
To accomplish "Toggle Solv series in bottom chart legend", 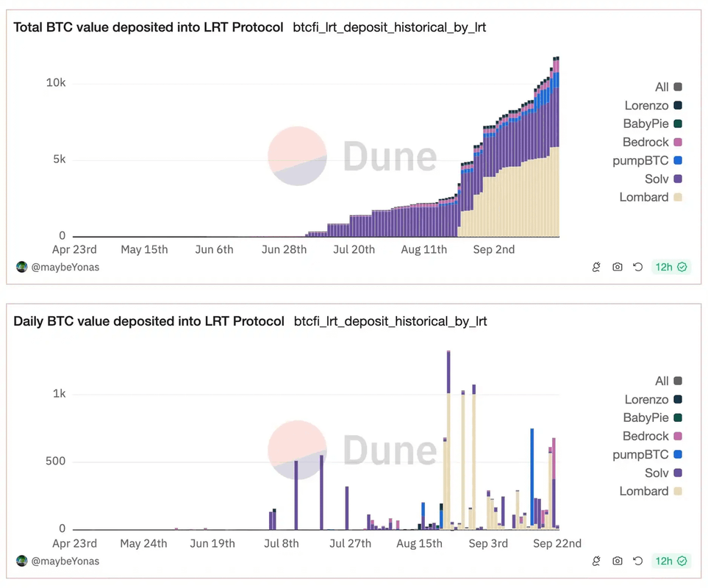I will tap(657, 473).
